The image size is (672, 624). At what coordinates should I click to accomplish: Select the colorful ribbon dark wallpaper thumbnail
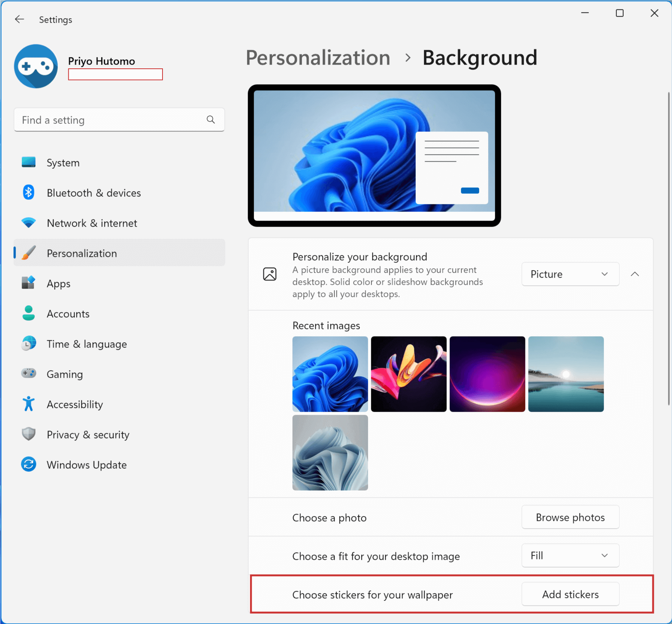click(x=409, y=374)
